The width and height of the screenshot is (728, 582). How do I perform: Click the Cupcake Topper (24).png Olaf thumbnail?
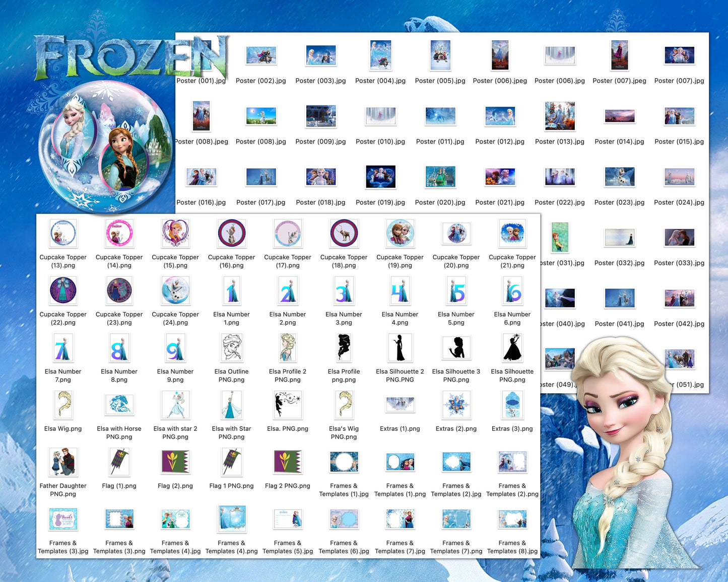(175, 291)
